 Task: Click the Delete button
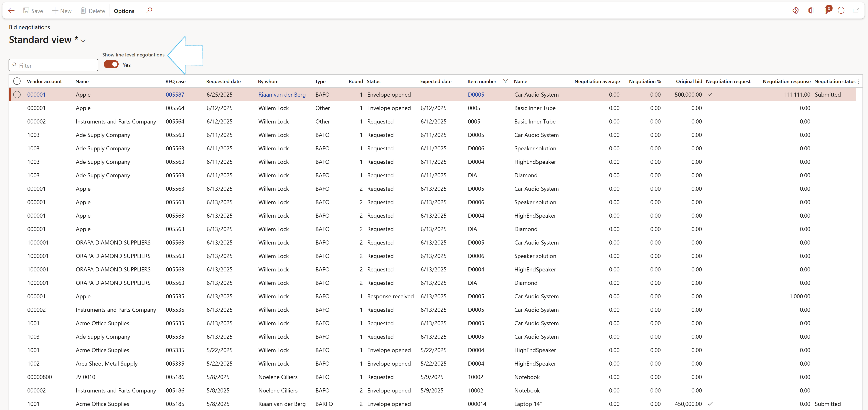(93, 11)
